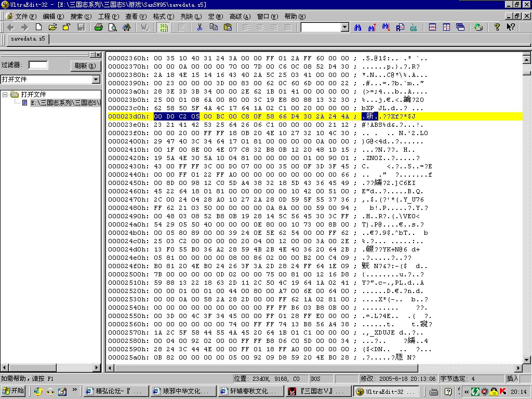Click the 过滤器 filter input field
The width and height of the screenshot is (532, 399).
pos(38,65)
